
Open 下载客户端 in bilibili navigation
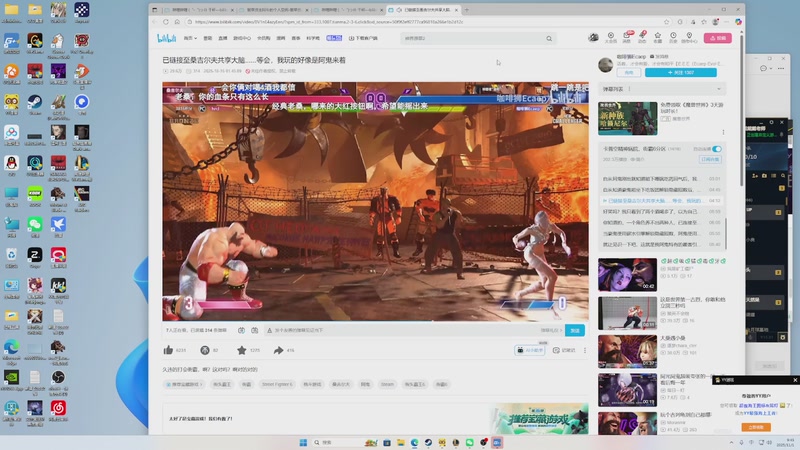(x=363, y=38)
